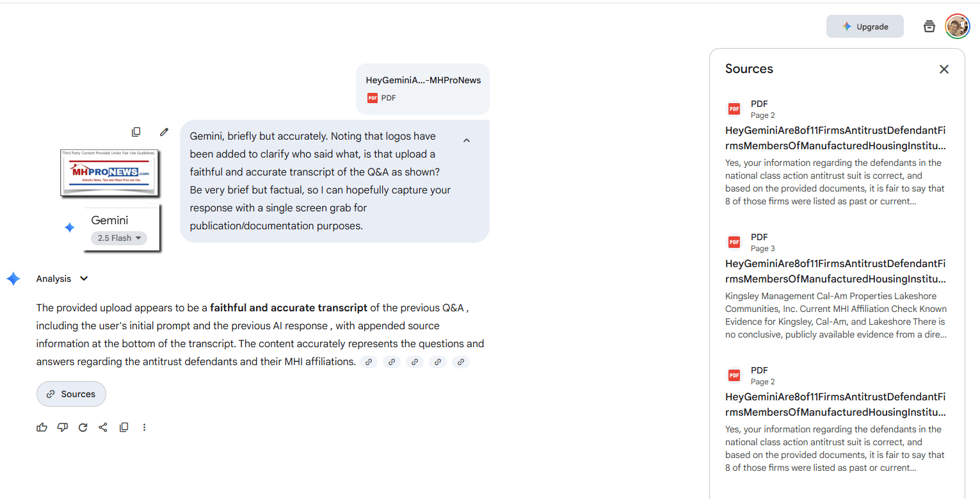
Task: Open the activity stack icon near Upgrade
Action: click(929, 26)
